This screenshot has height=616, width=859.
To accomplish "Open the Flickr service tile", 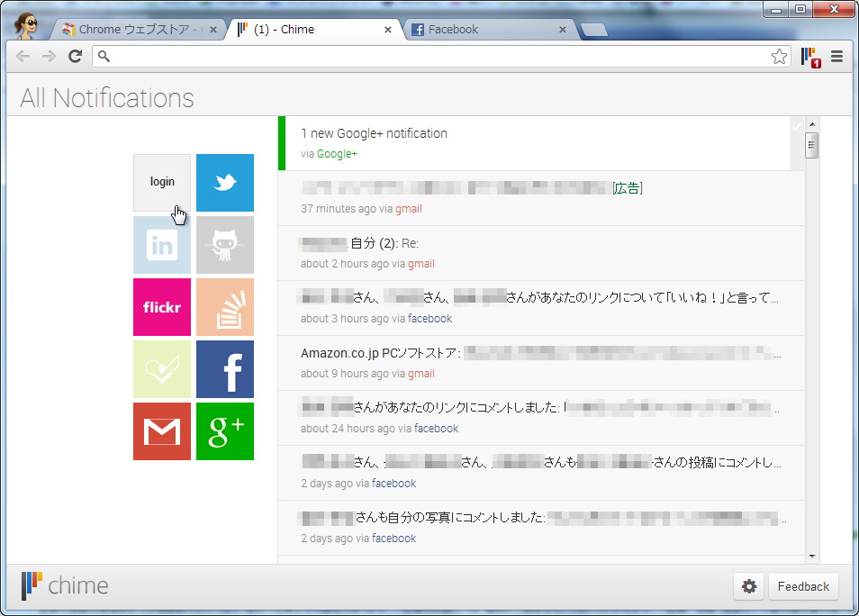I will tap(162, 307).
